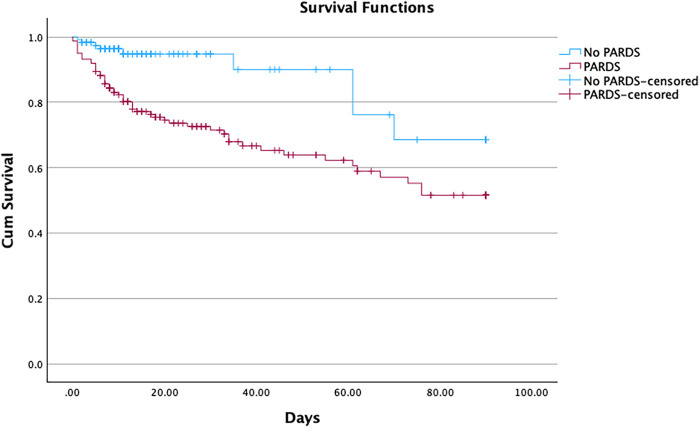This screenshot has width=700, height=428.
Task: Click the Survival Functions chart title
Action: (x=367, y=8)
